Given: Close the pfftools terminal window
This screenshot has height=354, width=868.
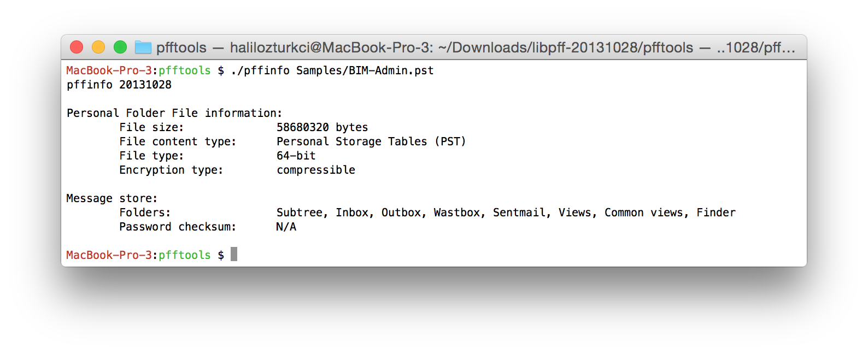Looking at the screenshot, I should pos(77,48).
